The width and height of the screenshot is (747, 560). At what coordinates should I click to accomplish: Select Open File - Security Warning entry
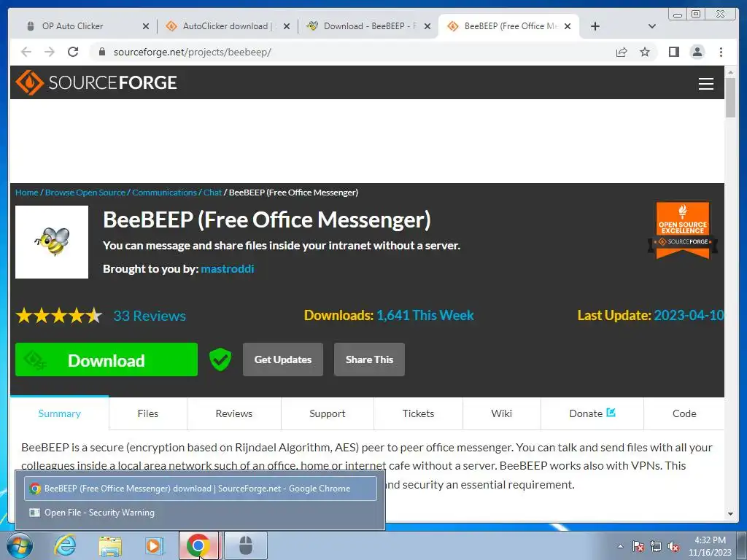[x=201, y=513]
